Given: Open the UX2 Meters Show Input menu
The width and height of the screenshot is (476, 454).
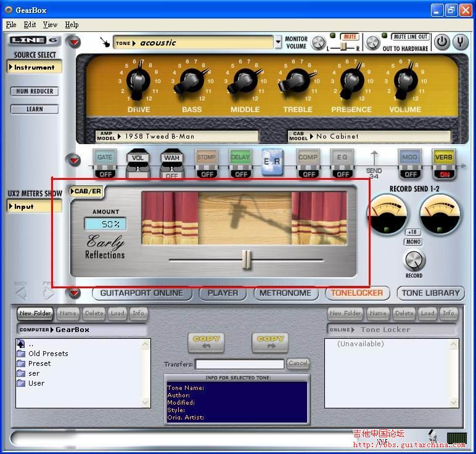Looking at the screenshot, I should coord(35,206).
